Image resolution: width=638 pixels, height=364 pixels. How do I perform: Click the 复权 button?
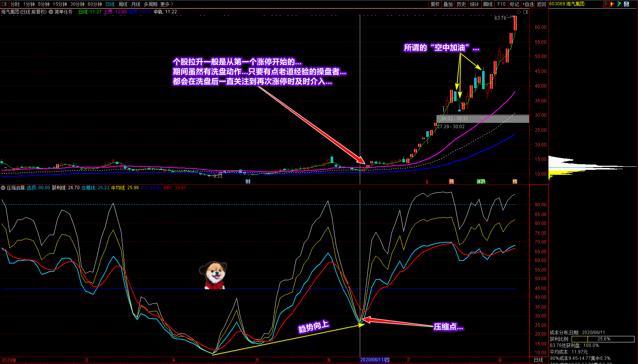pyautogui.click(x=435, y=4)
